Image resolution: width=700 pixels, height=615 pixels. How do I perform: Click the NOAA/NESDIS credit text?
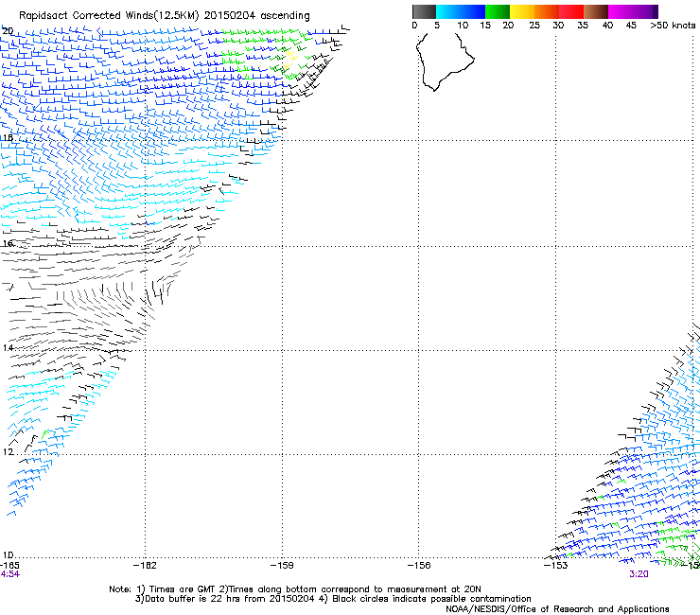click(x=557, y=609)
